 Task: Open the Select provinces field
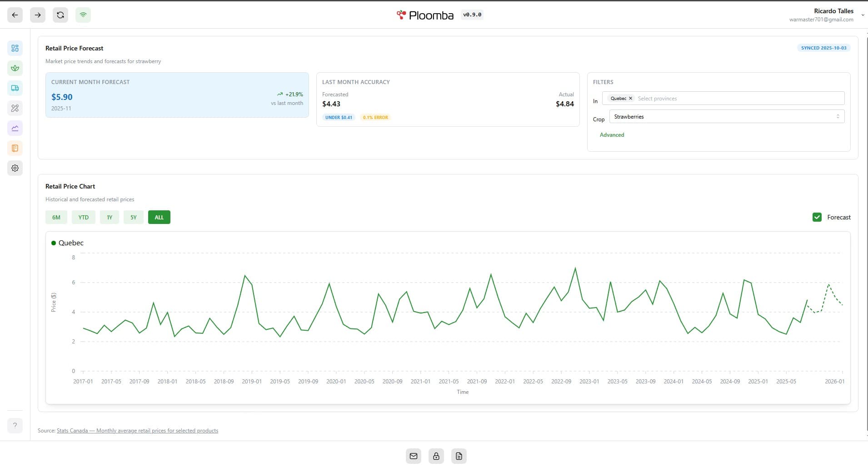[682, 98]
